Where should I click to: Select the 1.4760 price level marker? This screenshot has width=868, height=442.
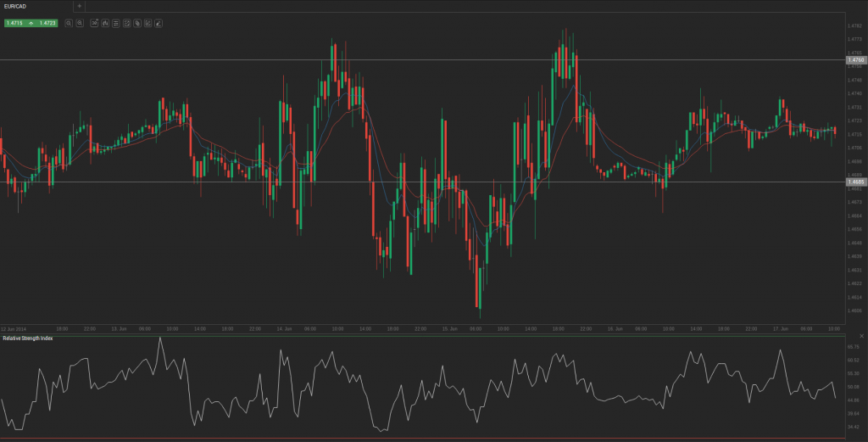pos(855,60)
